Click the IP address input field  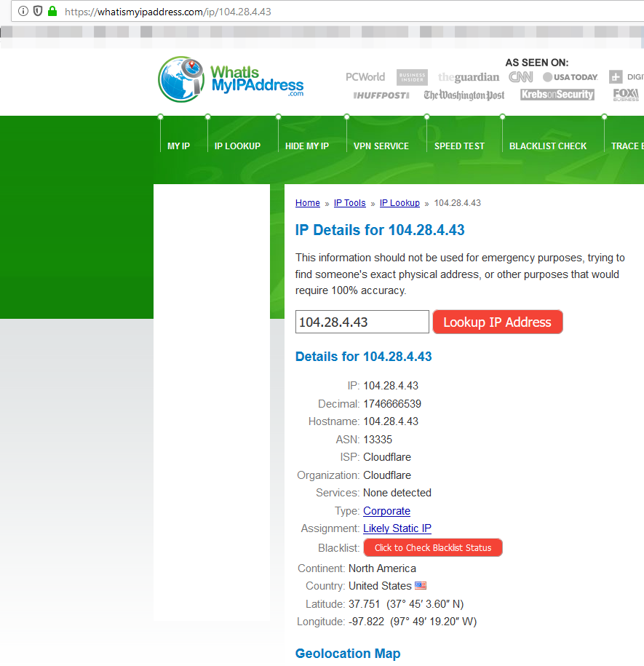click(362, 322)
